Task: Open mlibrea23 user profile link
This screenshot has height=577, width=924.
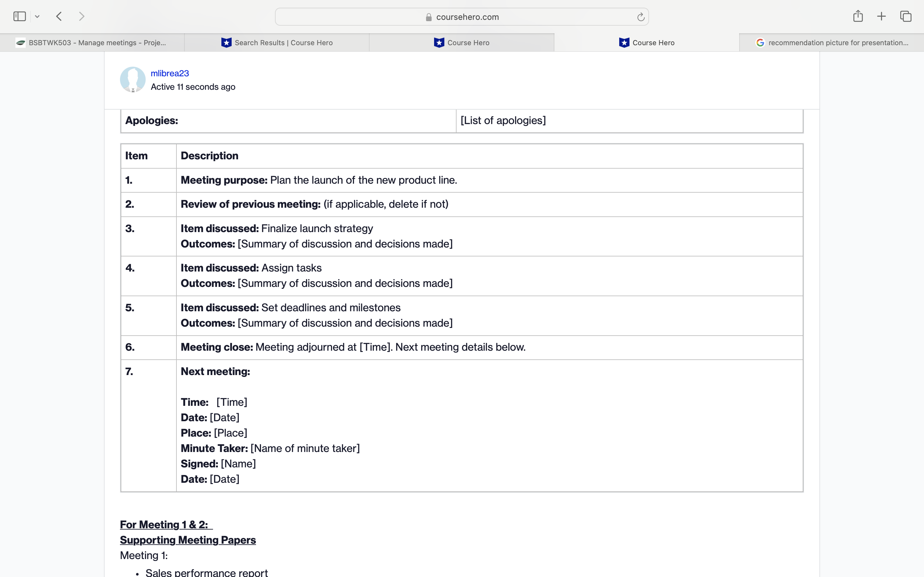Action: [x=169, y=73]
